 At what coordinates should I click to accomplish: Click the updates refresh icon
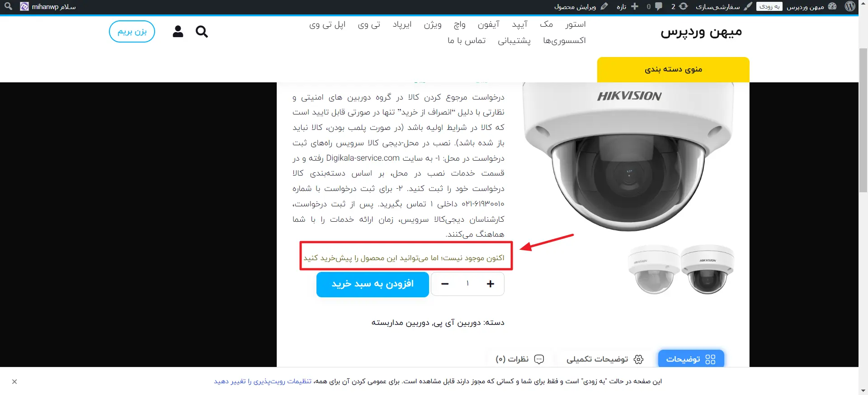(684, 6)
